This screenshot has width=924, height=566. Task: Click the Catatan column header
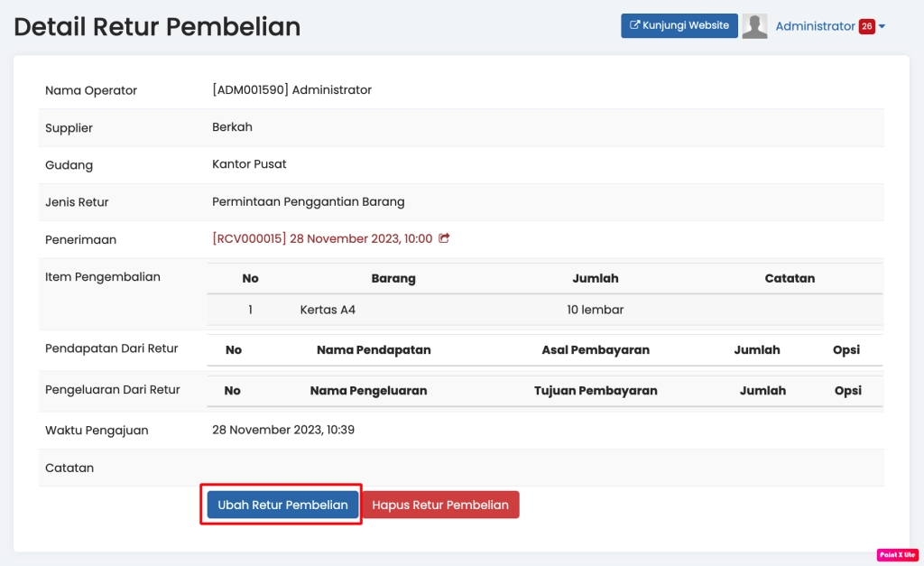[790, 278]
